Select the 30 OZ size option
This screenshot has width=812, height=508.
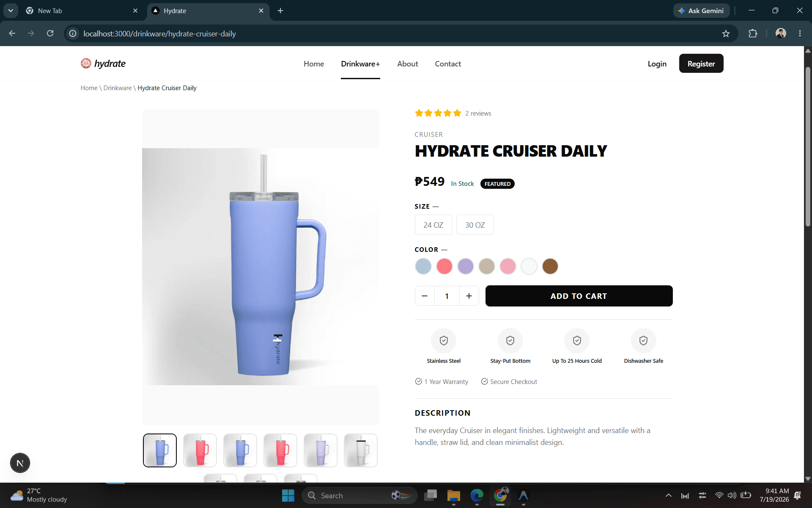coord(475,225)
